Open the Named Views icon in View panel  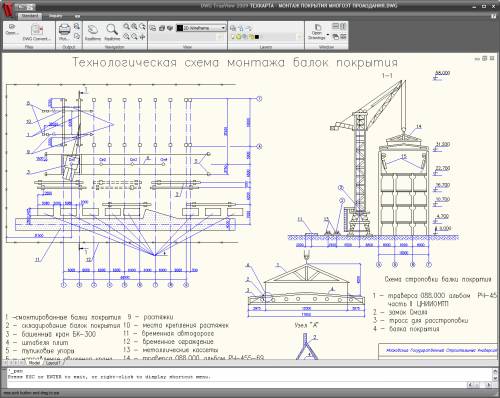coord(153,28)
